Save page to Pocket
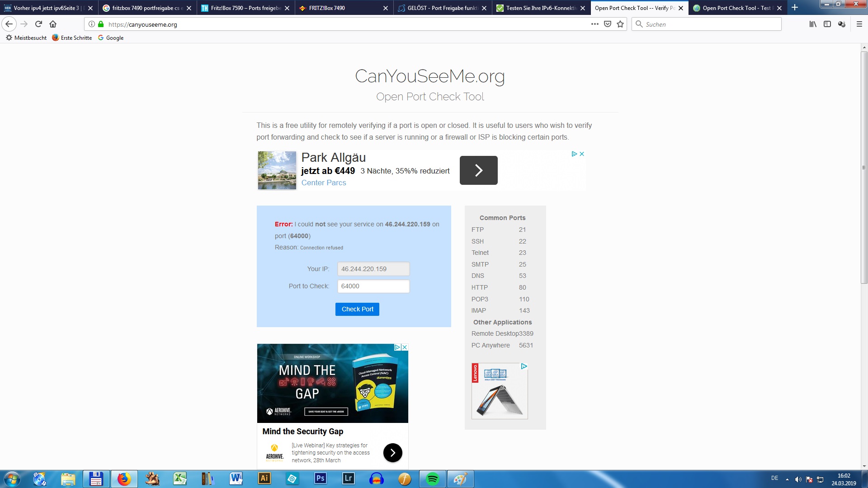868x488 pixels. point(608,24)
